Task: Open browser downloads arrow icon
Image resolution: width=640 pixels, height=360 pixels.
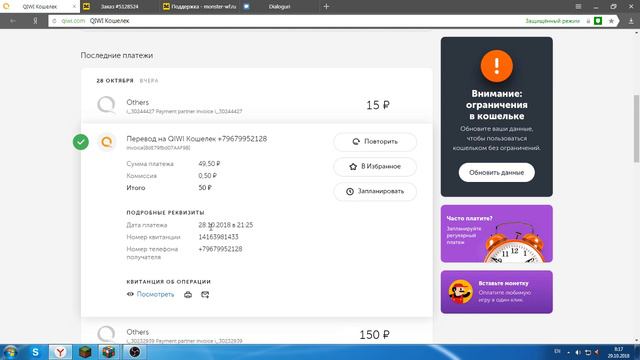Action: tap(631, 21)
